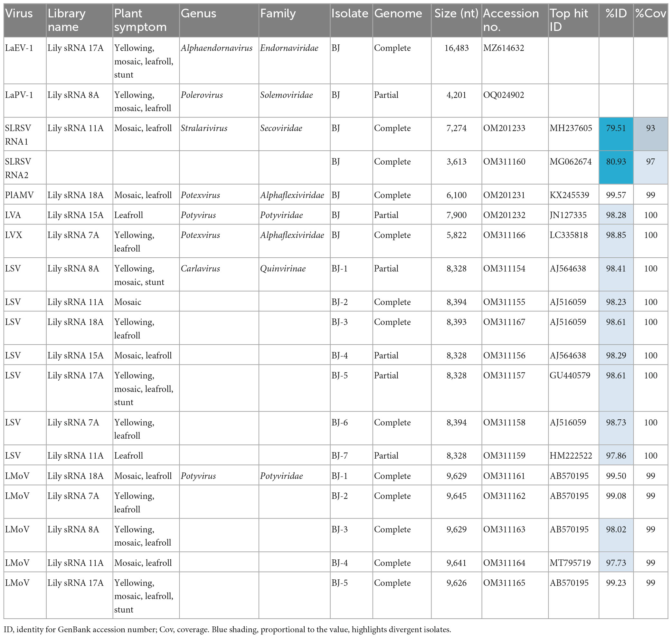Click the 7,274 genome size value
The height and width of the screenshot is (638, 672).
(456, 128)
